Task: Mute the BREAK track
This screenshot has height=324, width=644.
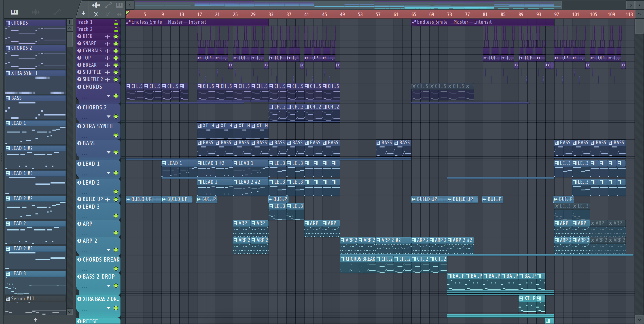Action: pyautogui.click(x=116, y=65)
